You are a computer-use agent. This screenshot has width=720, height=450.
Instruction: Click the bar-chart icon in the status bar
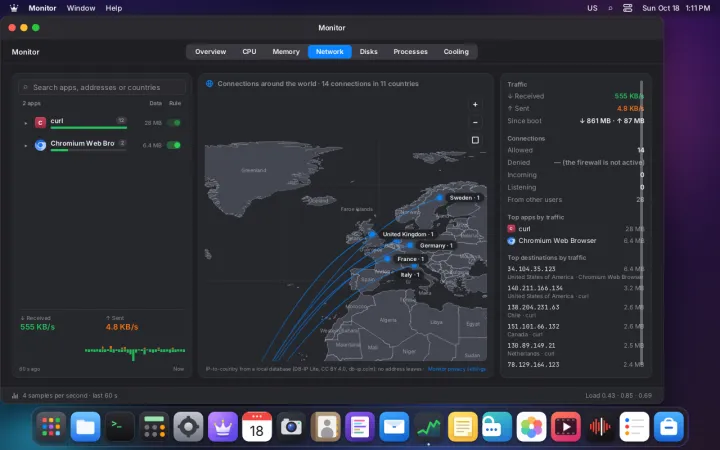click(x=15, y=395)
